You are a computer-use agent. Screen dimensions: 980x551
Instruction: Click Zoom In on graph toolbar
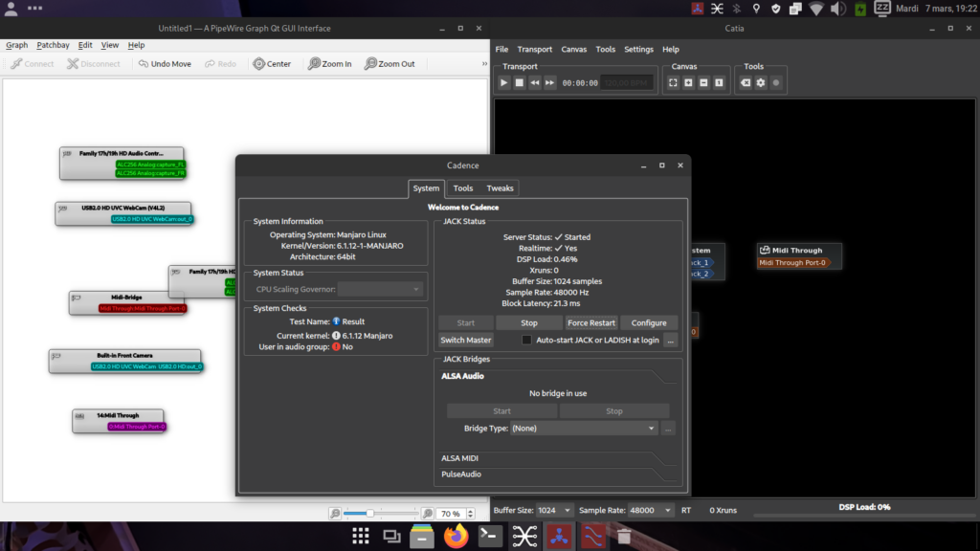(x=330, y=64)
